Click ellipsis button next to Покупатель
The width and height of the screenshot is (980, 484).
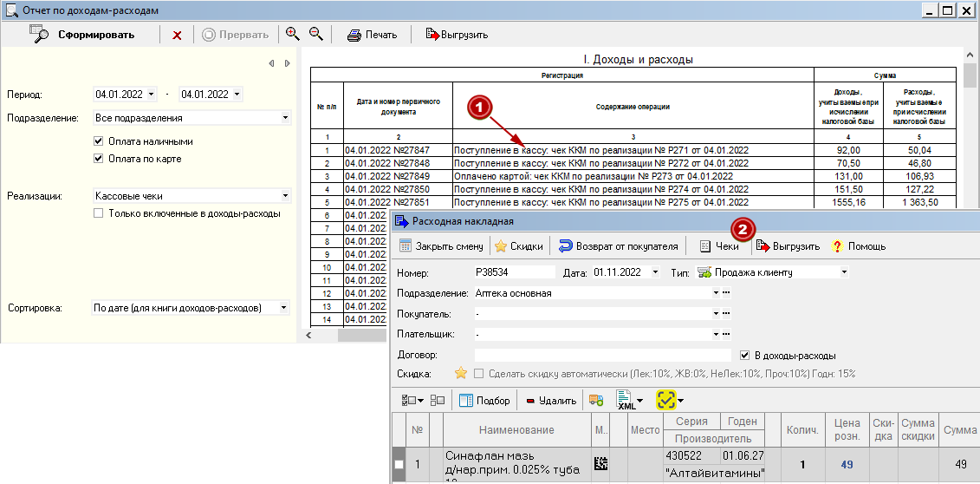click(x=726, y=314)
